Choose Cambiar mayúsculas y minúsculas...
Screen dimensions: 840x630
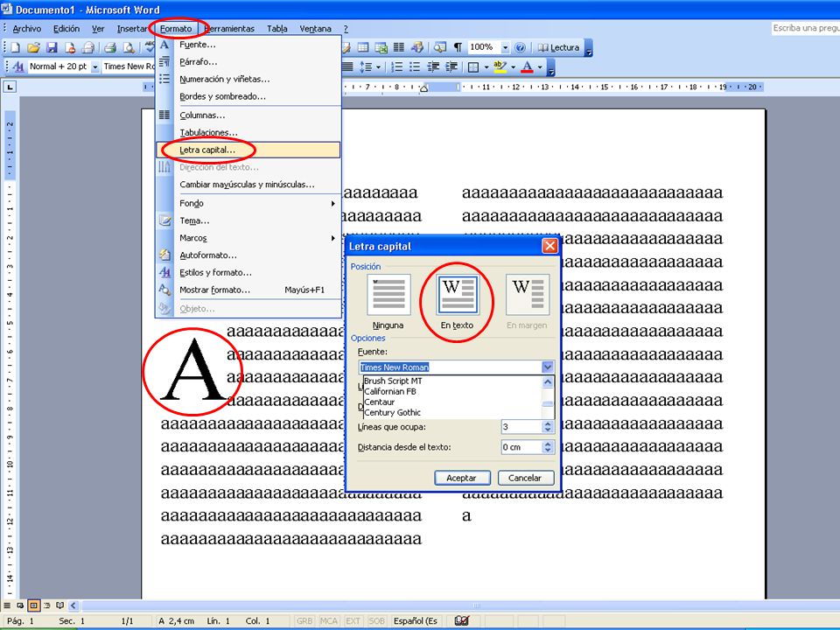[248, 185]
